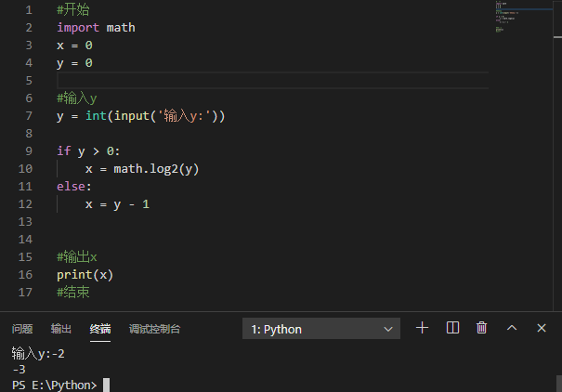Click the #结束 comment on line 17
562x392 pixels.
click(x=73, y=293)
